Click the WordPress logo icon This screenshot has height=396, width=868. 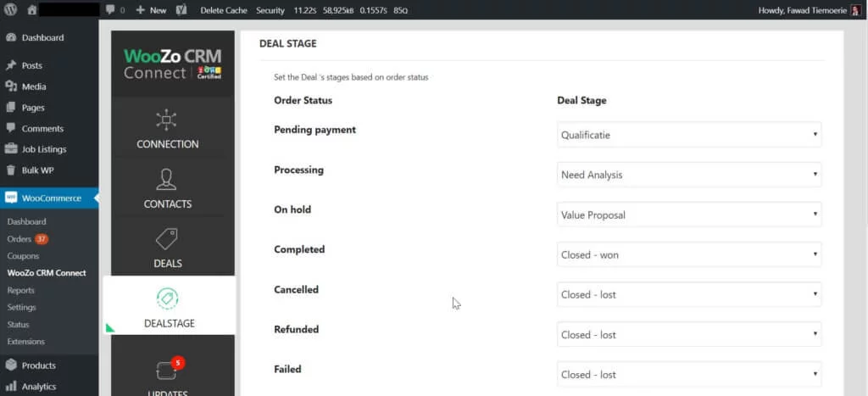[x=10, y=10]
